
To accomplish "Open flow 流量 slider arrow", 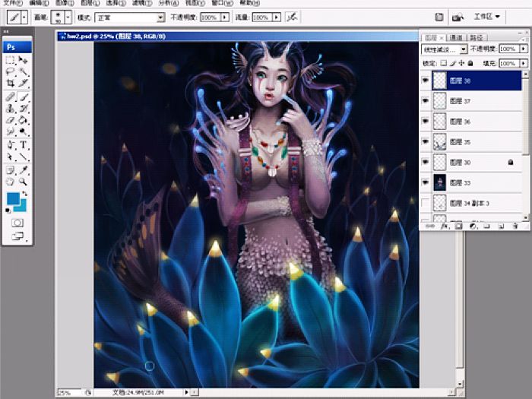I will (277, 17).
